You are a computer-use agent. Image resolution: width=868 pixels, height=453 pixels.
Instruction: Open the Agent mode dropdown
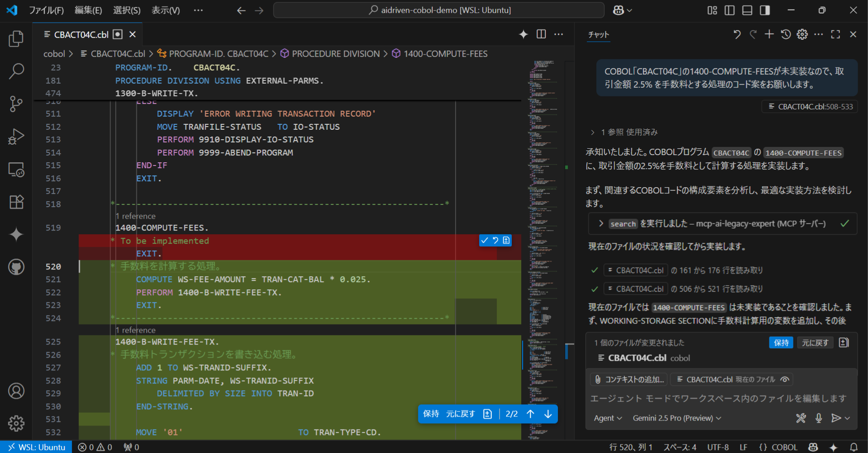[x=608, y=418]
